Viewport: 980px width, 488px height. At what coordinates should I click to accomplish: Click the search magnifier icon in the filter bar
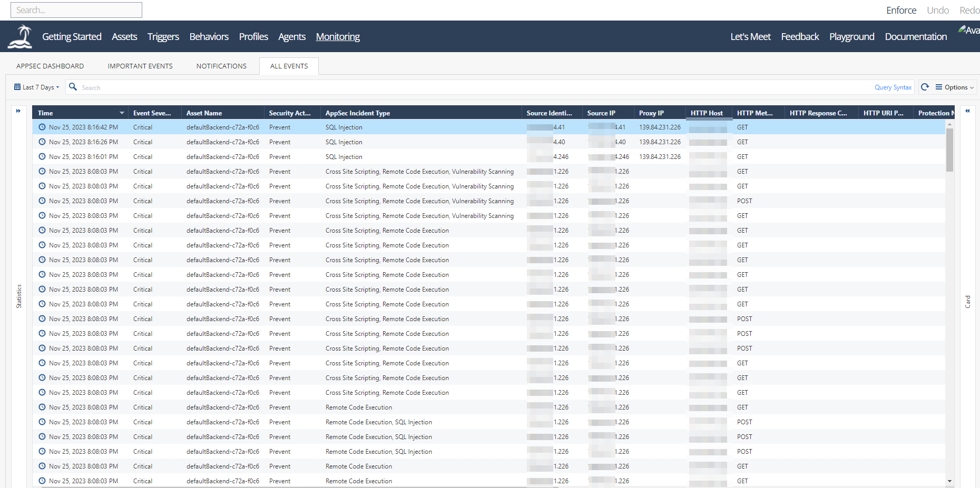tap(73, 87)
